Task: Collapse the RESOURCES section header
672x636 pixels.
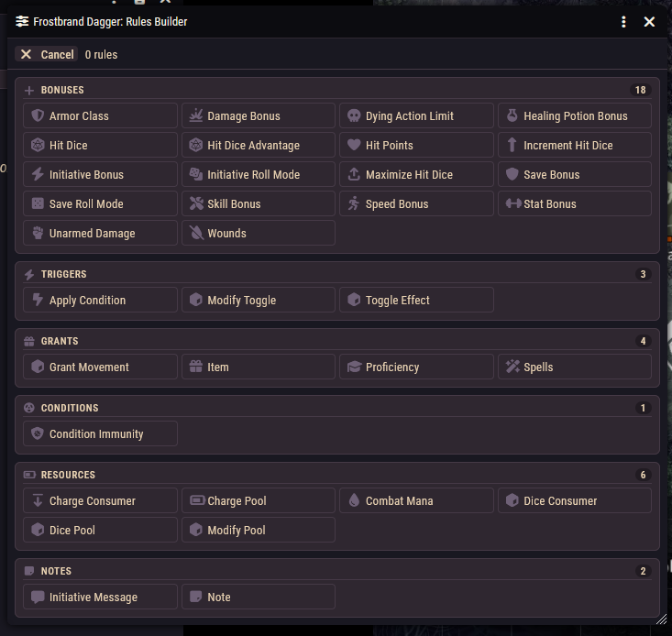Action: (x=337, y=475)
